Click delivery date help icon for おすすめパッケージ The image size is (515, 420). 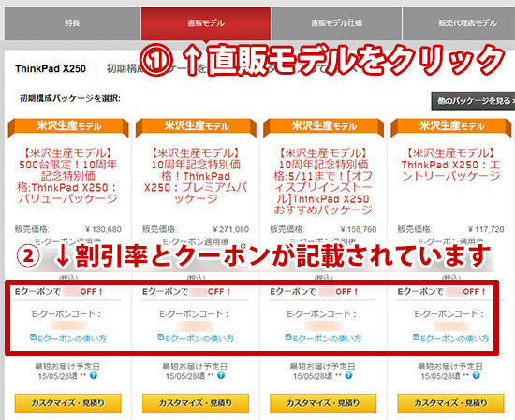pyautogui.click(x=349, y=375)
